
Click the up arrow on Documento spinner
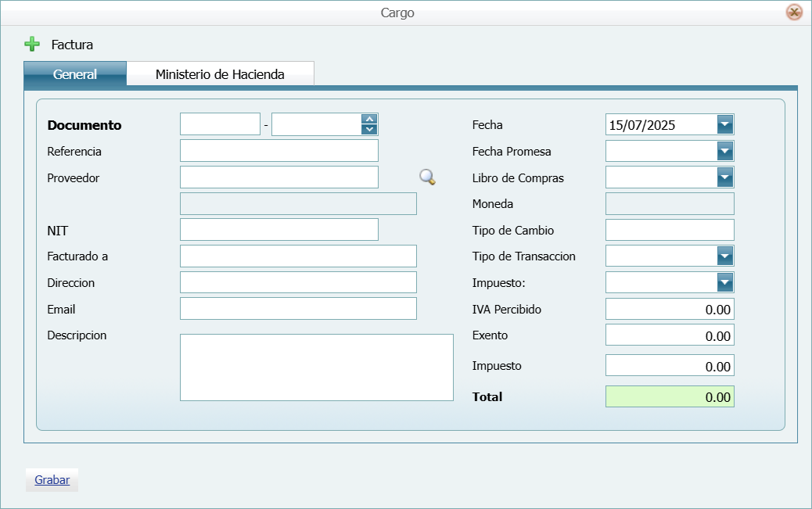[368, 119]
